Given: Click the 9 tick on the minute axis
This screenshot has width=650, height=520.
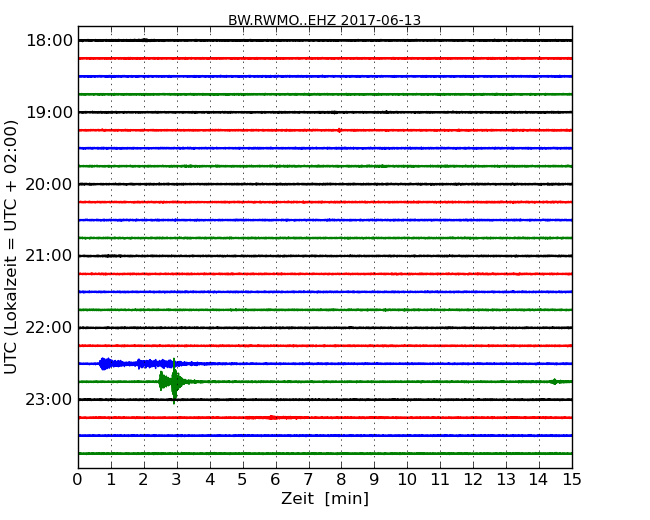Looking at the screenshot, I should [374, 479].
